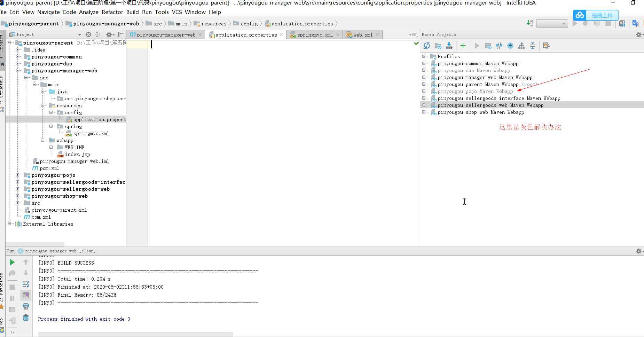Switch to springmvc.xml editor tab
Screen dimensions: 644x337
(x=315, y=35)
